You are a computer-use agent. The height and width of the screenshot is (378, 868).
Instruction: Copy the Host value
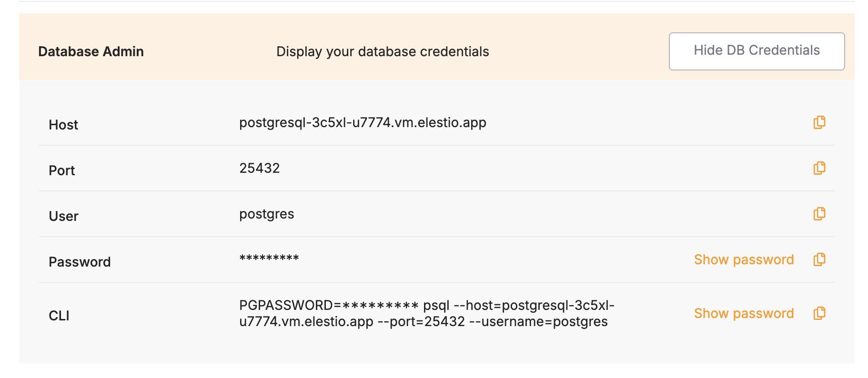pos(819,122)
